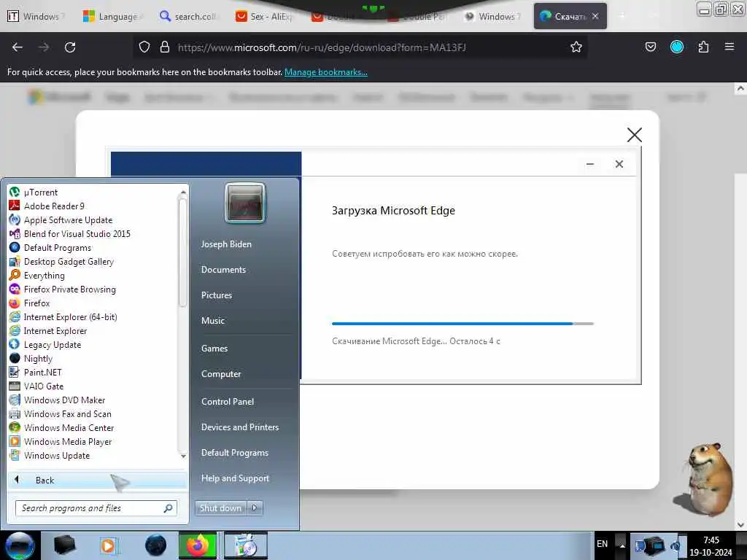Click the Edge download progress bar
The height and width of the screenshot is (560, 747).
pos(462,324)
